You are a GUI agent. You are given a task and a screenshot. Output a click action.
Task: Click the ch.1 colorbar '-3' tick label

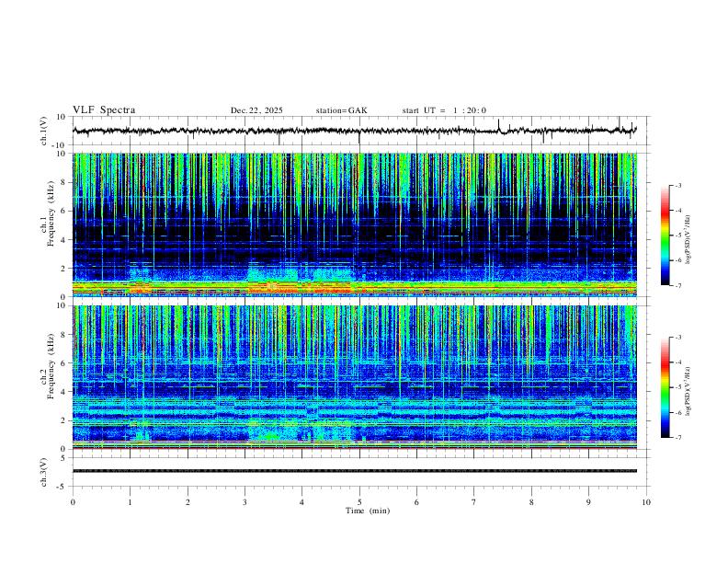[677, 185]
